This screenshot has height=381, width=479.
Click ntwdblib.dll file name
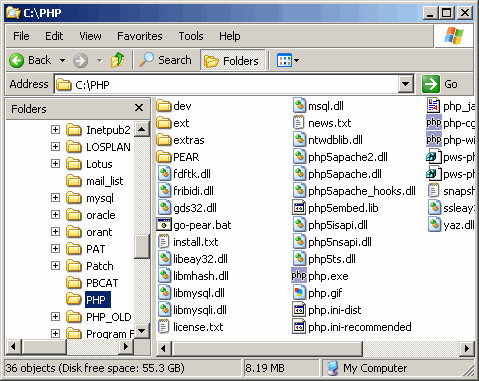click(x=335, y=140)
